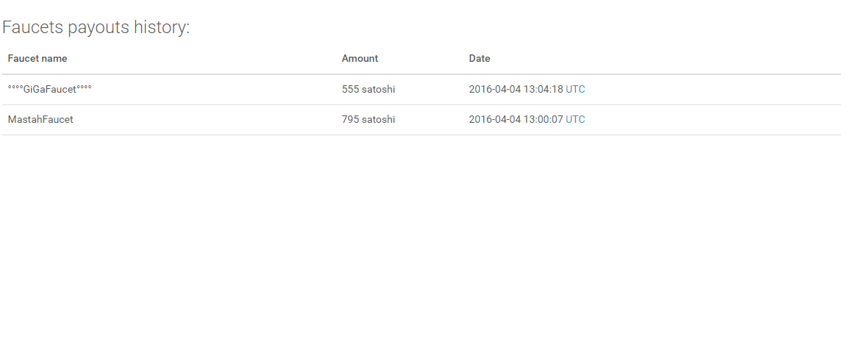Click the word 'payouts' in the page heading
Viewport: 868px width, 353px height.
tap(98, 28)
